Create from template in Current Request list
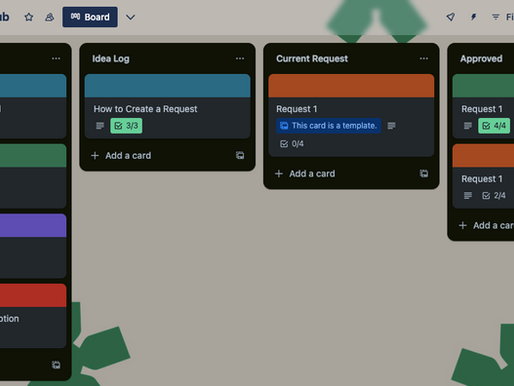The width and height of the screenshot is (514, 386). tap(424, 173)
